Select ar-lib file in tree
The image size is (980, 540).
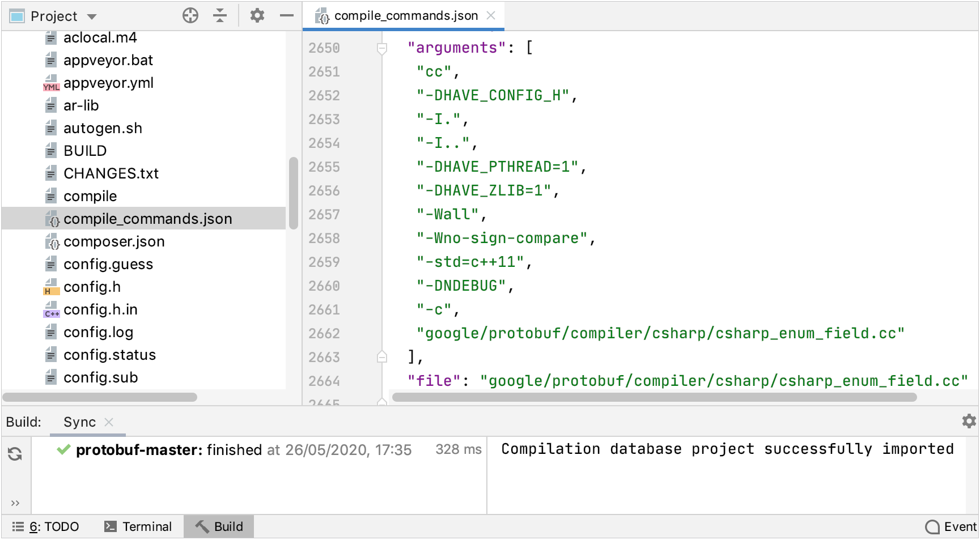pyautogui.click(x=81, y=105)
